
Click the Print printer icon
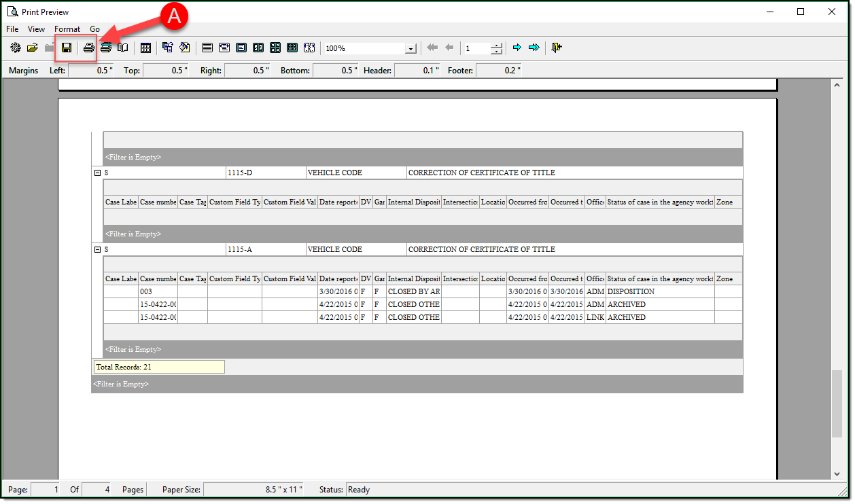[88, 48]
